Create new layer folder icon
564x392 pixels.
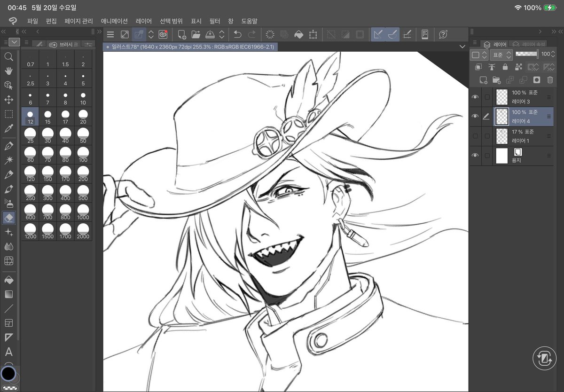(496, 80)
